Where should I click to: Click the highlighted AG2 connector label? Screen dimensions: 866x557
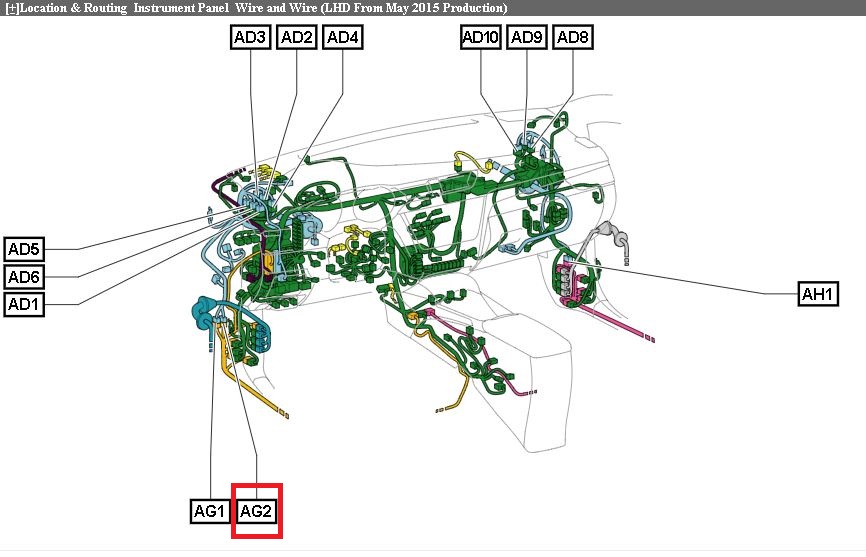coord(257,511)
